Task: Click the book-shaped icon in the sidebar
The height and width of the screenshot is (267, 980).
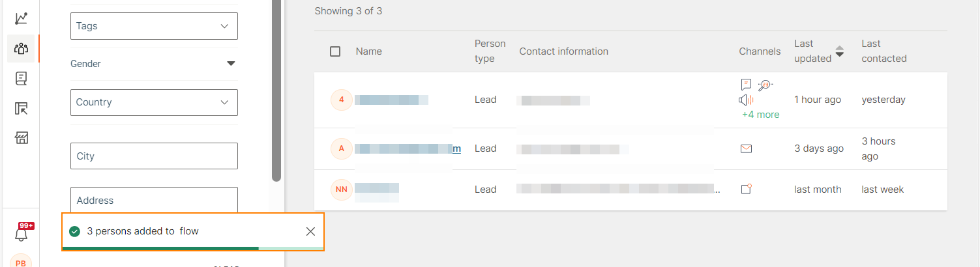Action: 21,79
